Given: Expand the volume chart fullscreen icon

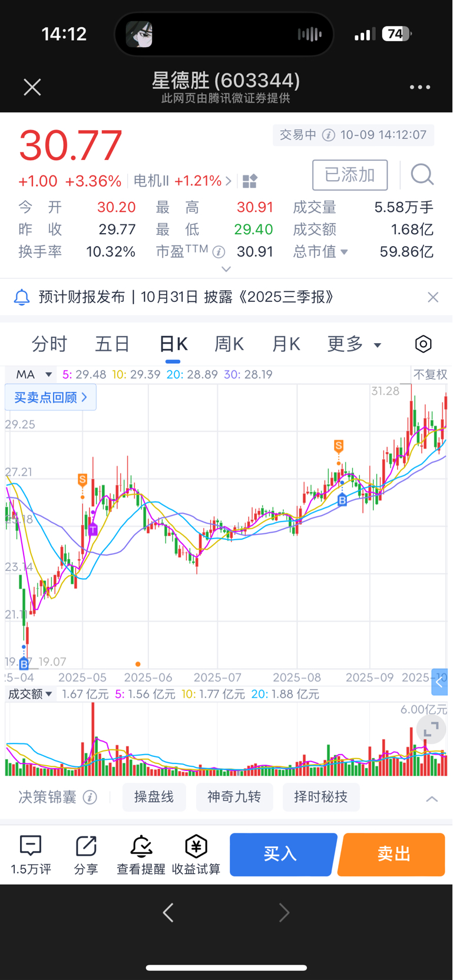Looking at the screenshot, I should (431, 729).
